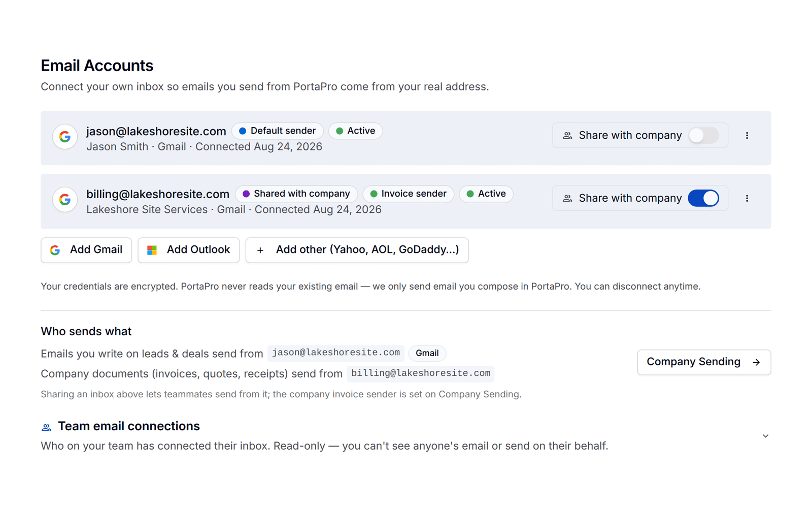
Task: Click 'Connect your own inbox' subtitle text
Action: (x=265, y=87)
